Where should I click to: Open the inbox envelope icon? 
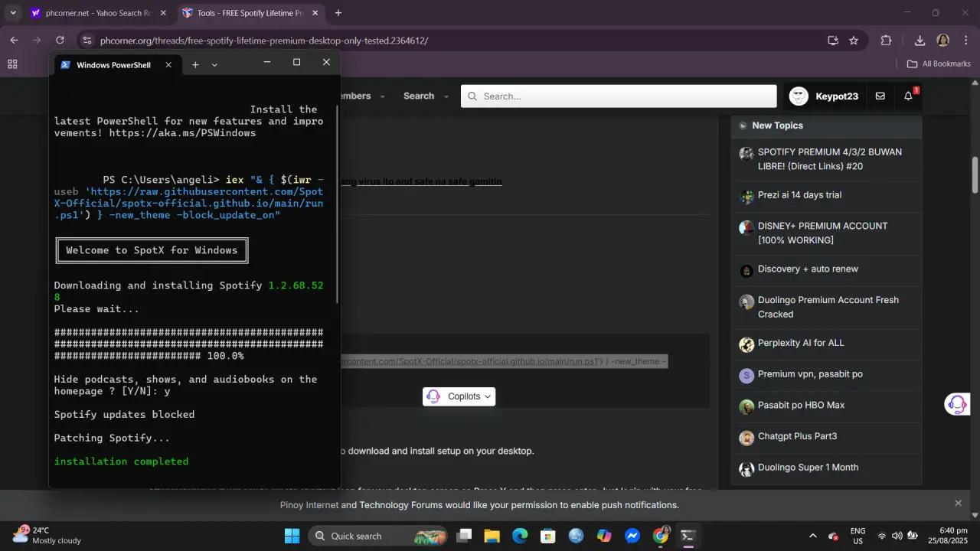point(880,96)
